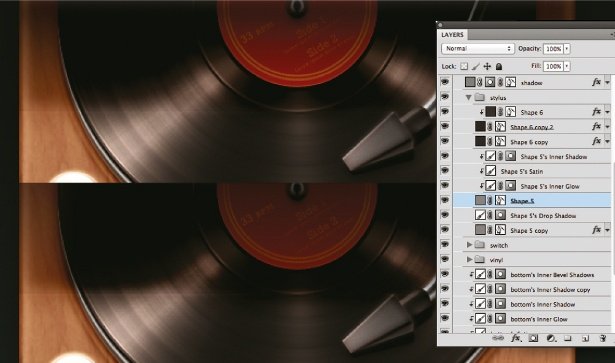Create a new group from the panel footer

click(x=568, y=338)
